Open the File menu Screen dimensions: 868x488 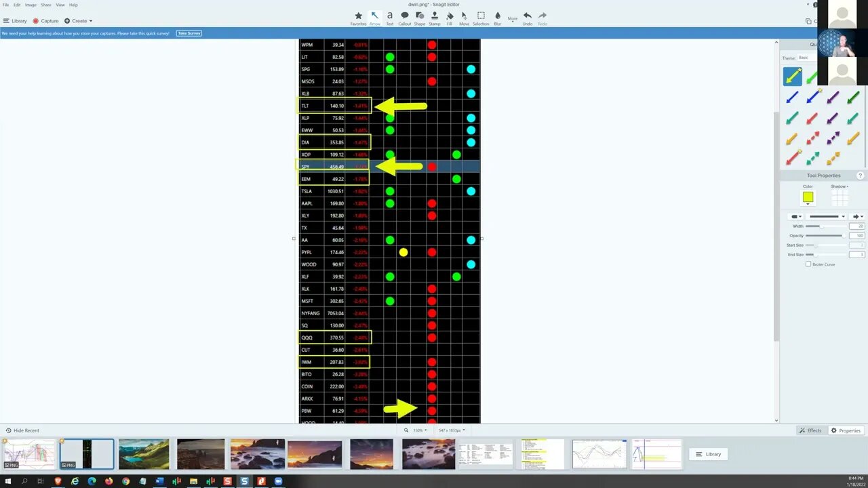coord(5,5)
